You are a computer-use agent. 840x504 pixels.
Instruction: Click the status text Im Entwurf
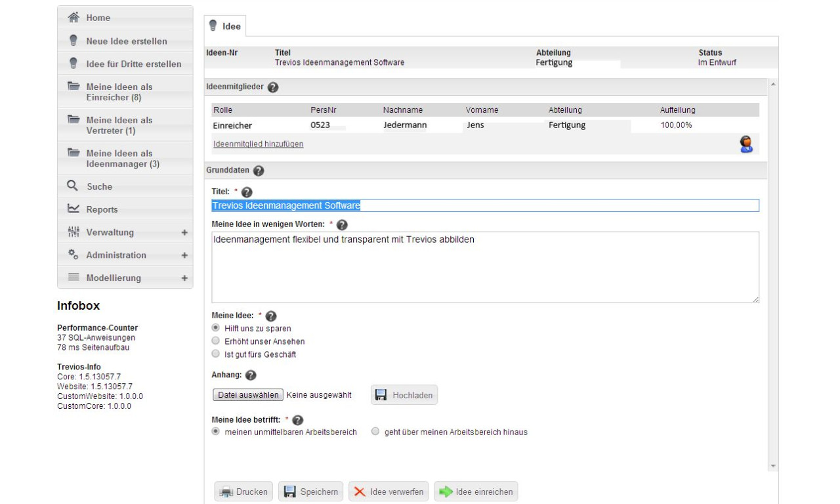(717, 62)
